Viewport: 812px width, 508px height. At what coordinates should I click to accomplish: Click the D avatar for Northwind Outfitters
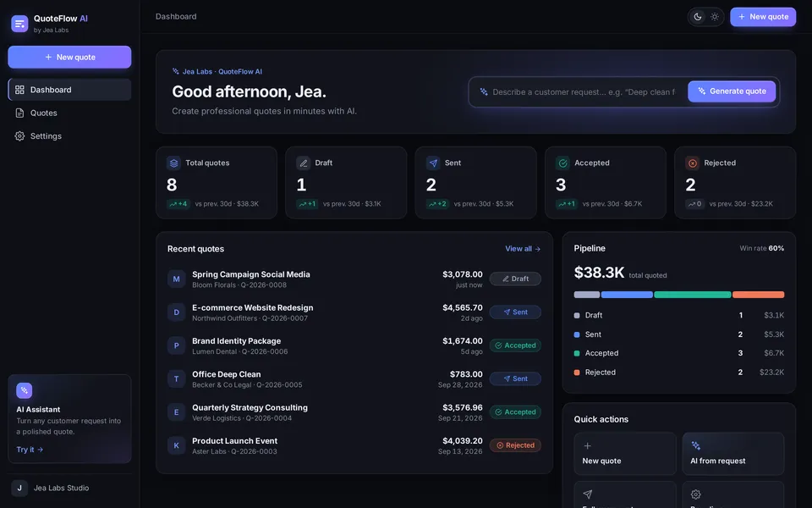tap(176, 312)
